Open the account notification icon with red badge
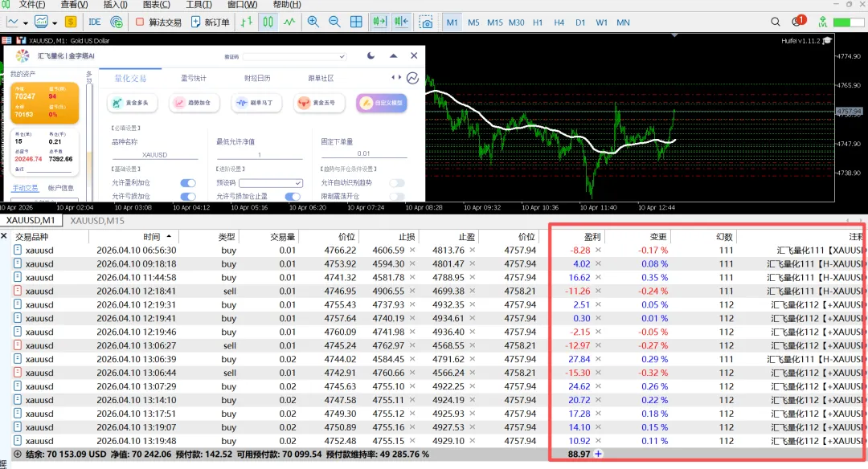Viewport: 868px width, 469px height. (798, 21)
